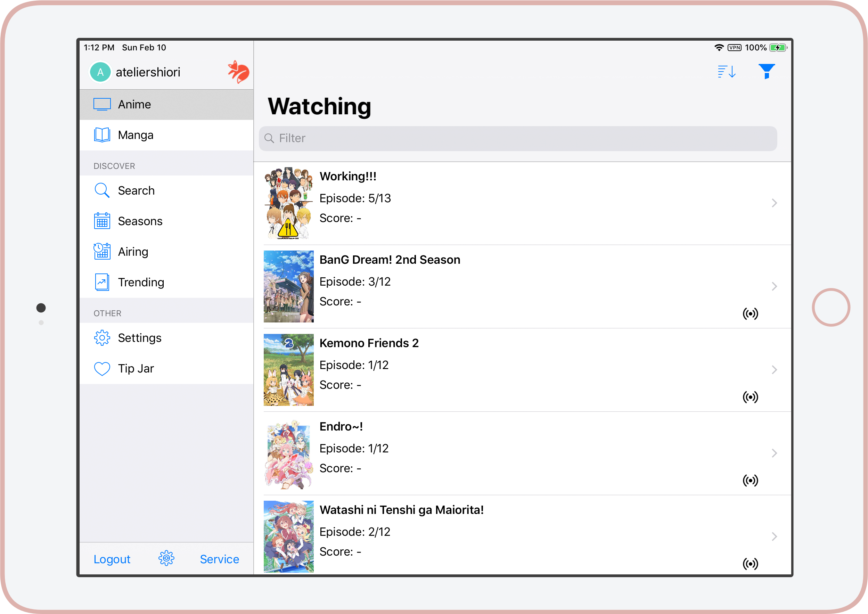Open the Settings label in Other
The height and width of the screenshot is (614, 868).
(139, 338)
